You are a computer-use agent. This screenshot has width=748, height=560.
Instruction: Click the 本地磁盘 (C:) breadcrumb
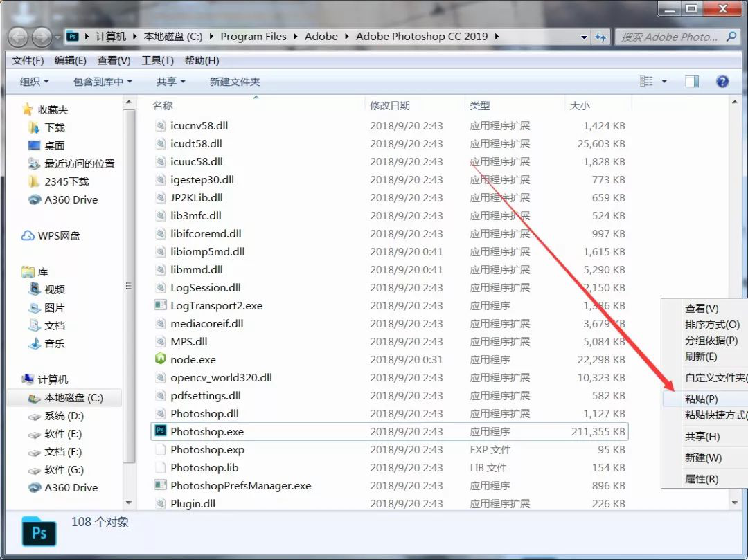click(x=173, y=37)
